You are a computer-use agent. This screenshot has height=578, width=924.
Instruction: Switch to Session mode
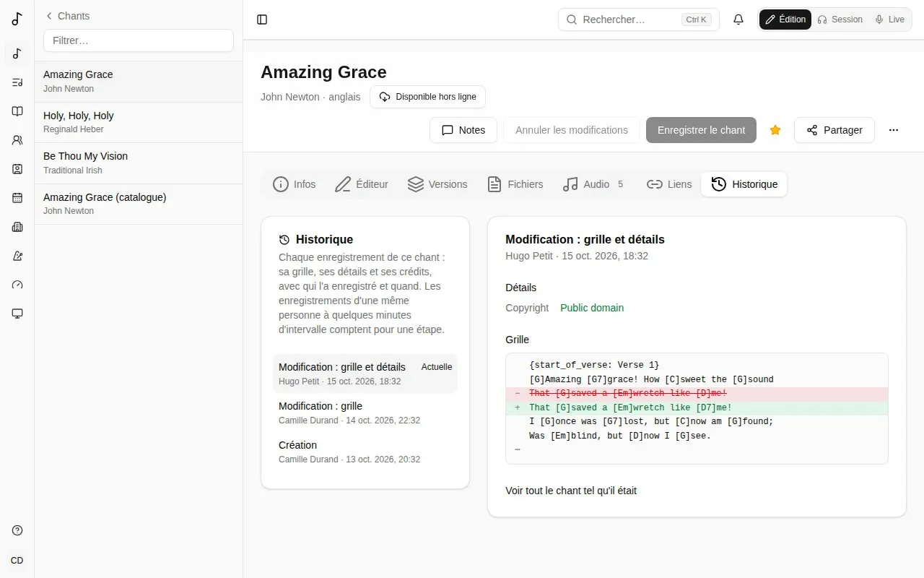[840, 20]
